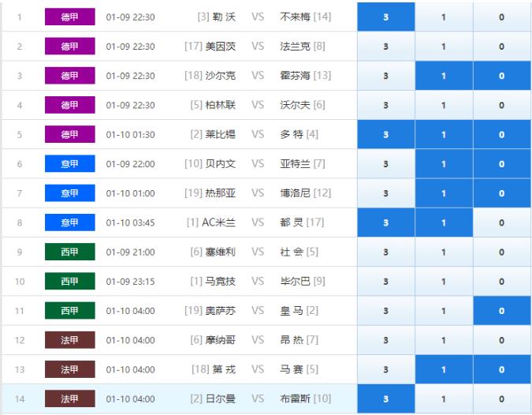Click match time 01-10 03:45
Image resolution: width=532 pixels, height=415 pixels.
[x=130, y=222]
